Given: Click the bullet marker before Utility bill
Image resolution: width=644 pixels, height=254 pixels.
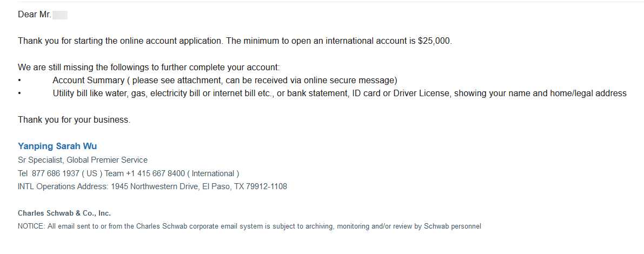Looking at the screenshot, I should tap(19, 93).
